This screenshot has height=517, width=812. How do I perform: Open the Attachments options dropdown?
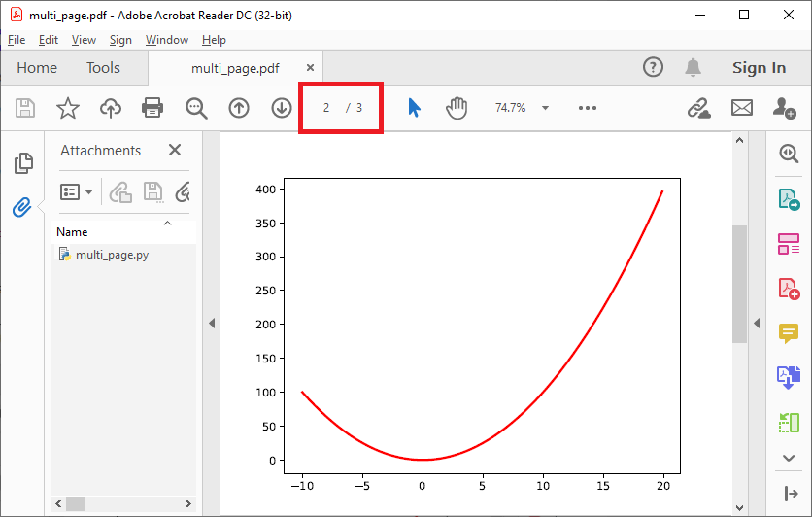point(76,192)
